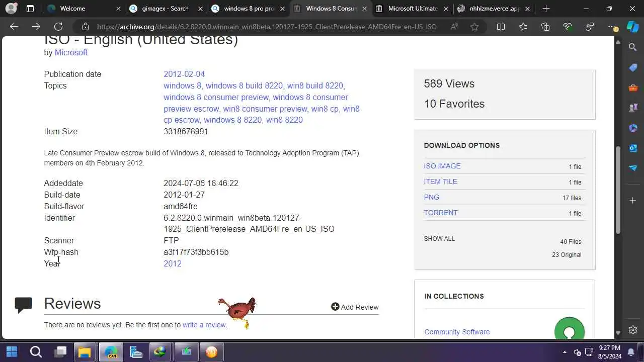Close the Microsoft Ultimate tab
The width and height of the screenshot is (644, 362).
click(x=446, y=9)
